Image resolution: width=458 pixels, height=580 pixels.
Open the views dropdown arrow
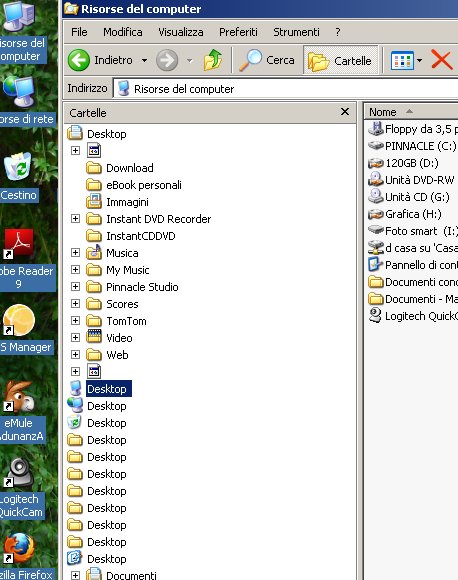(419, 60)
